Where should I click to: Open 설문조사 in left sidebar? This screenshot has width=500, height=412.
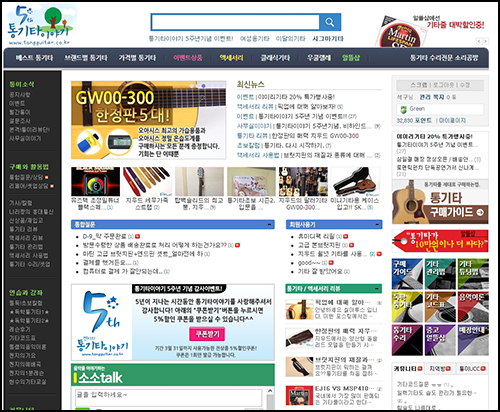(20, 121)
